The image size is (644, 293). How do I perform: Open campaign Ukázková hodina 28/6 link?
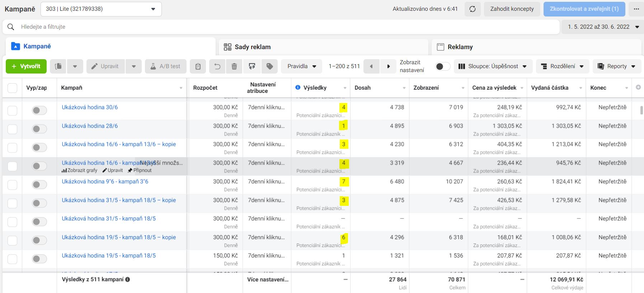click(x=90, y=126)
